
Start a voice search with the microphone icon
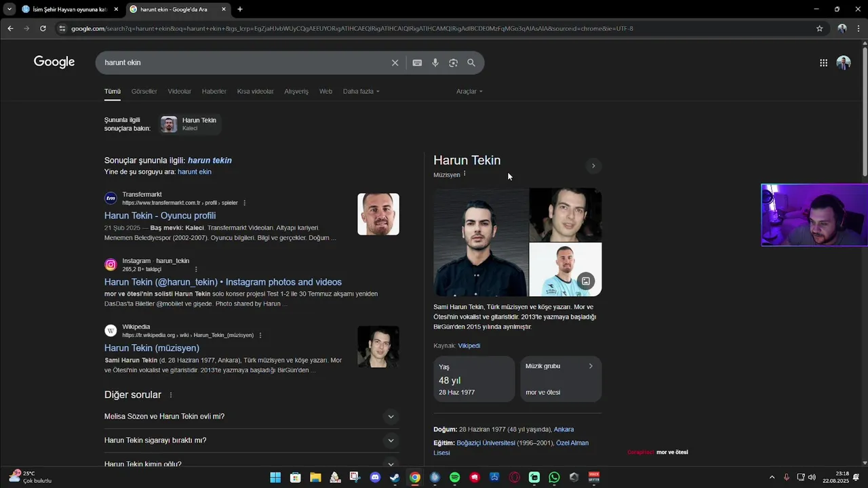[x=435, y=62]
